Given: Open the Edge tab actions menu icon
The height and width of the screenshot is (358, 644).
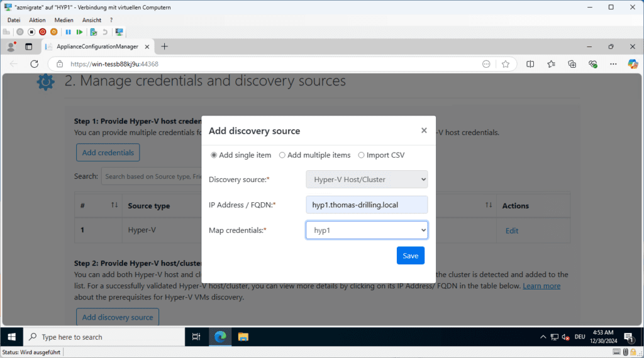Looking at the screenshot, I should pyautogui.click(x=28, y=46).
